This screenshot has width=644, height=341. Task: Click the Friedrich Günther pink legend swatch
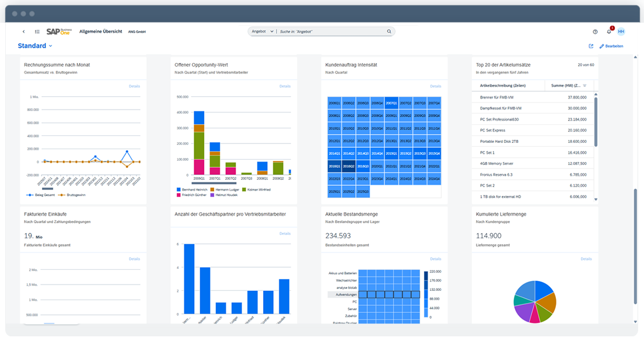(x=178, y=195)
